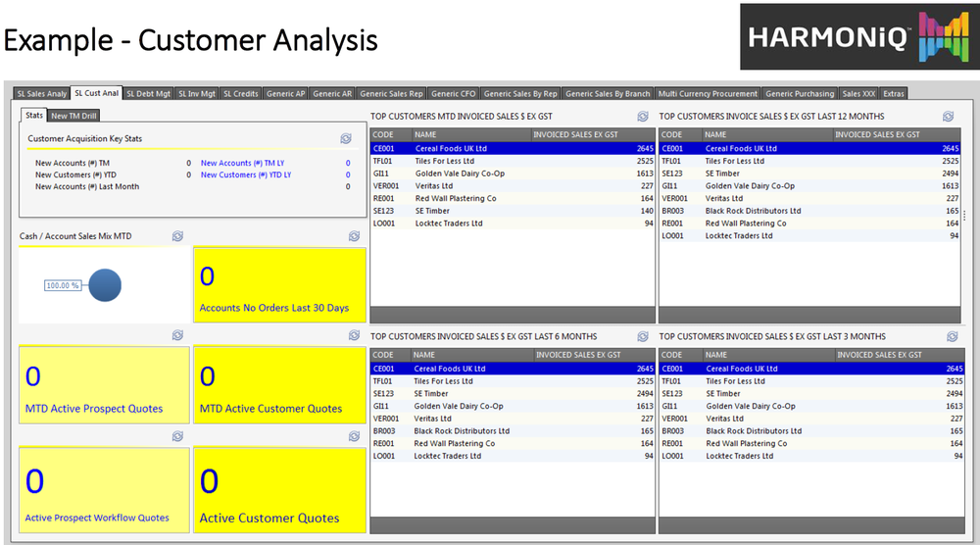Open Generic AR tab
980x545 pixels.
pyautogui.click(x=332, y=94)
